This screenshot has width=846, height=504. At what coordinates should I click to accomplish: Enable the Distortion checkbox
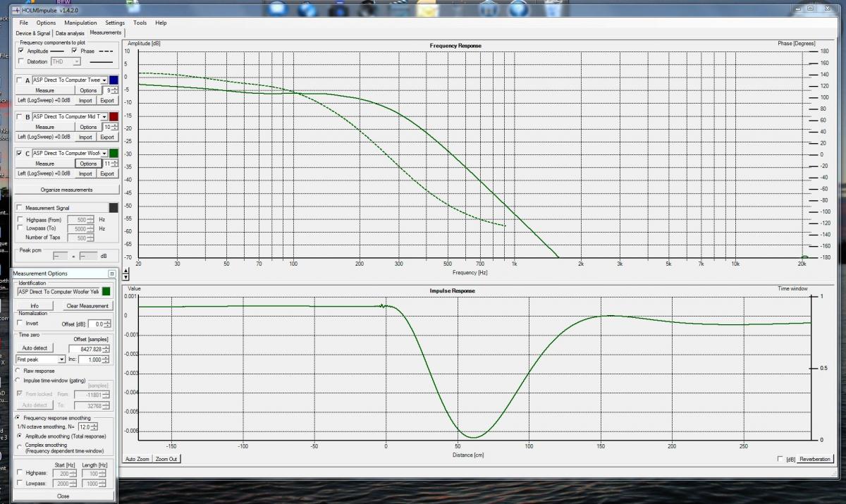pos(21,62)
